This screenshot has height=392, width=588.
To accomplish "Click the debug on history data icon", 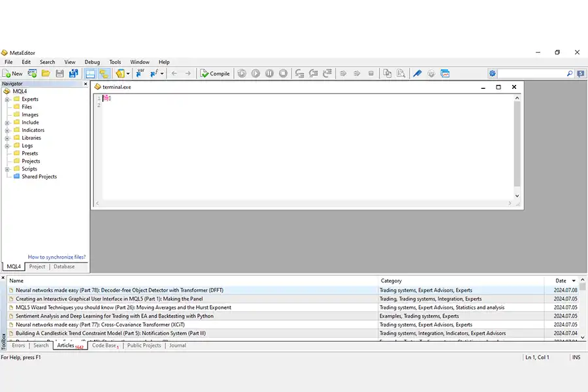I will 242,74.
